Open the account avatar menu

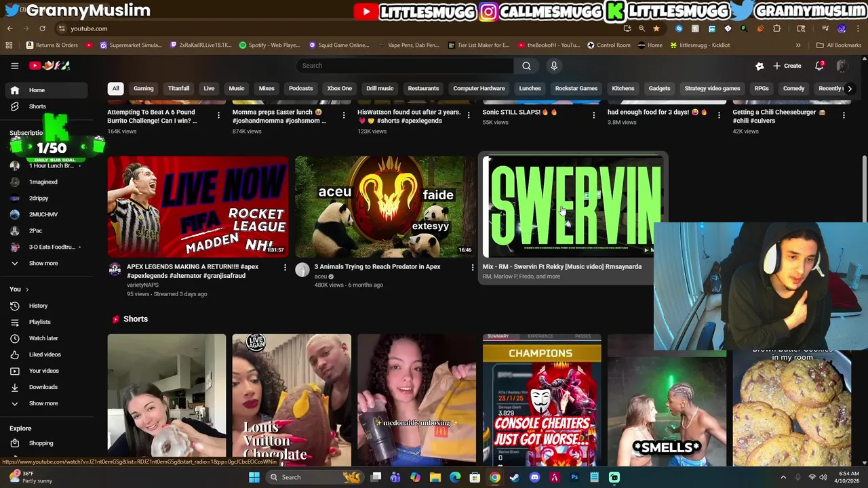click(842, 66)
